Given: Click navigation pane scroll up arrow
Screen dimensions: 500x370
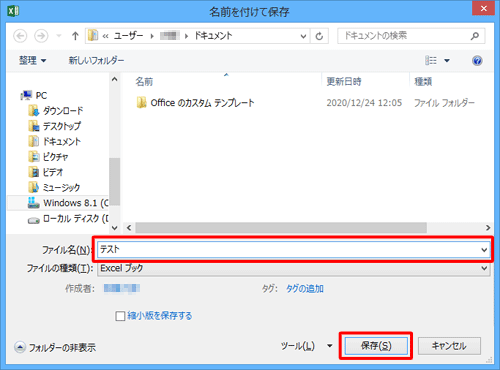Looking at the screenshot, I should tap(114, 79).
